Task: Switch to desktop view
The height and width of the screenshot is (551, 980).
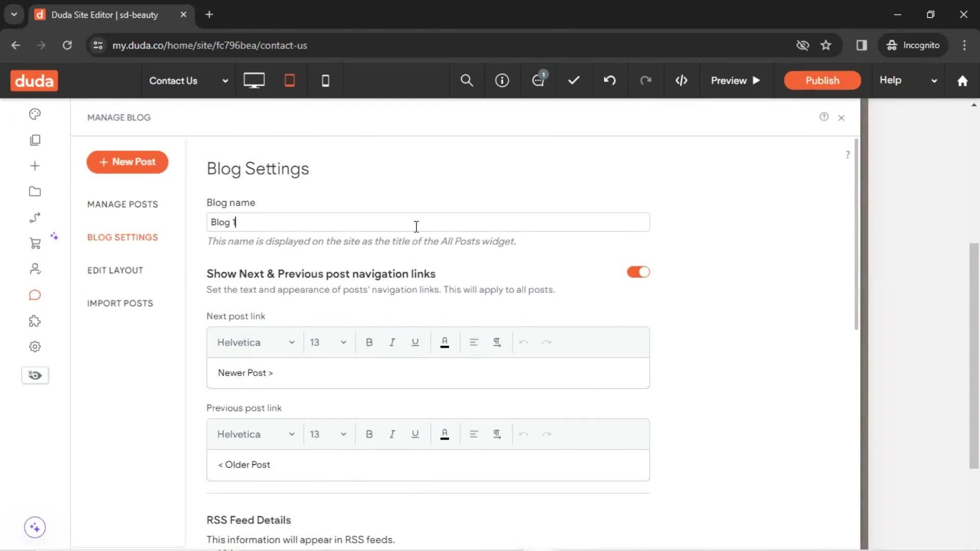Action: coord(254,81)
